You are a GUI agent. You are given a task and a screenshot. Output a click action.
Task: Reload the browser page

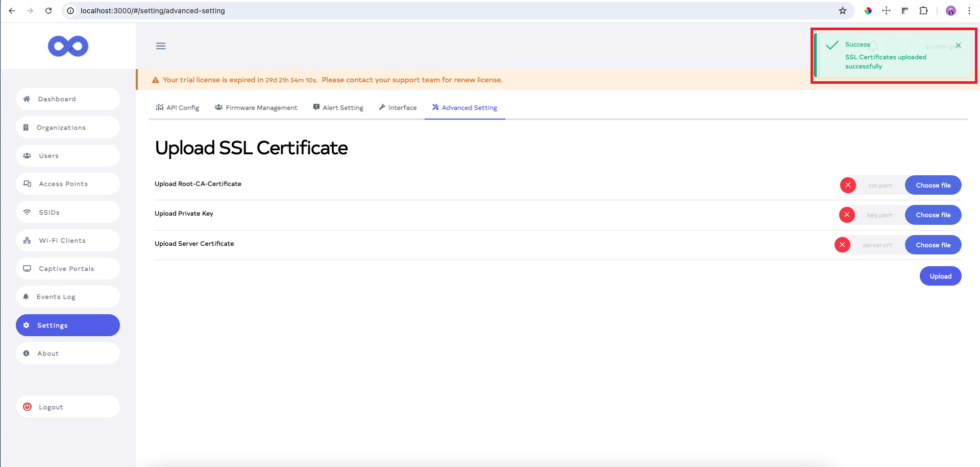tap(48, 11)
